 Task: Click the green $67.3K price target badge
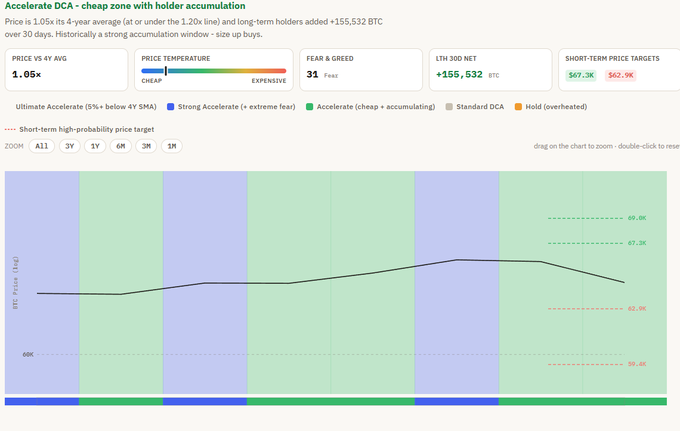581,75
